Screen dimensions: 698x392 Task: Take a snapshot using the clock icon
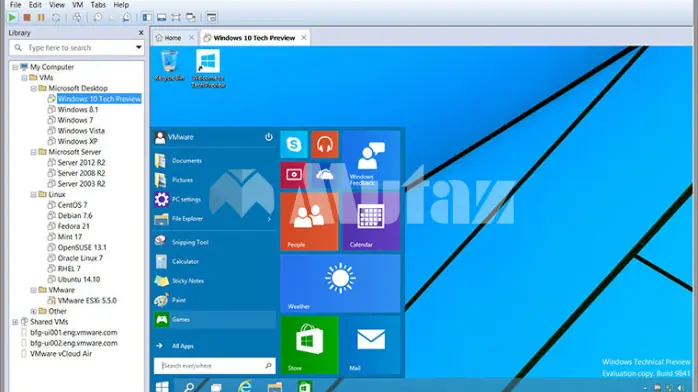pyautogui.click(x=97, y=17)
